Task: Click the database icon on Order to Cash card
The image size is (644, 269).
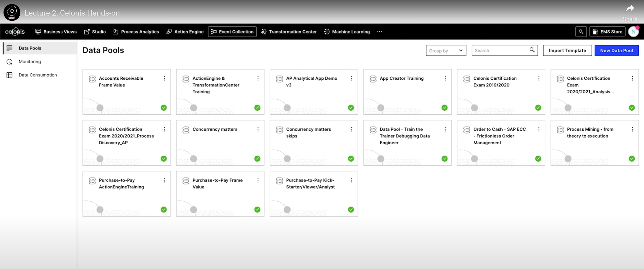Action: [x=467, y=130]
